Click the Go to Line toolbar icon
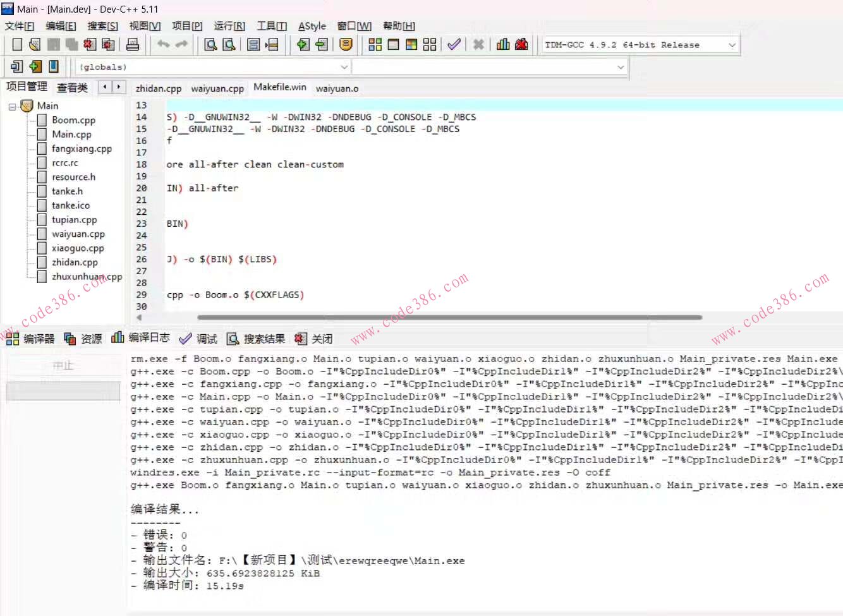Viewport: 843px width, 616px height. pos(272,44)
